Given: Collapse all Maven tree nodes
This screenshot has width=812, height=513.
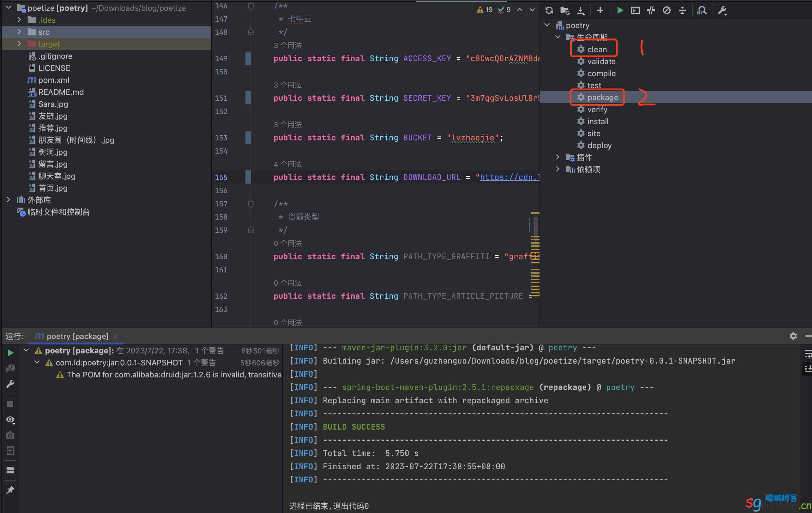Looking at the screenshot, I should 682,10.
